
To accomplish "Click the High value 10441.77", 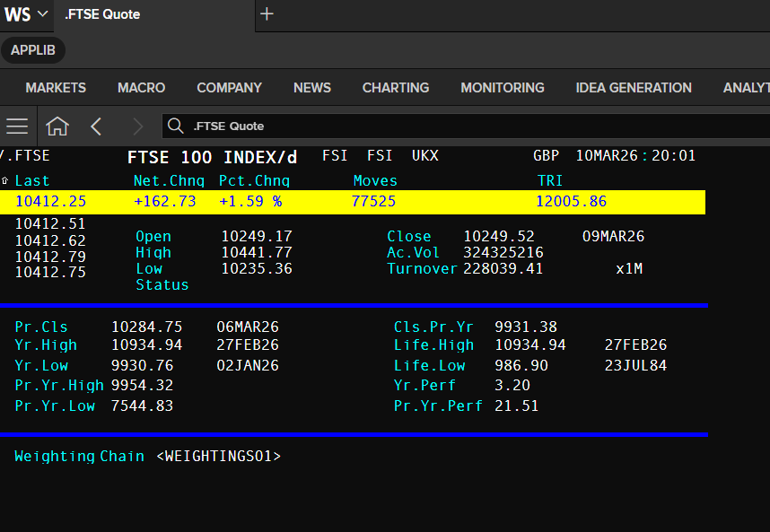I will 257,252.
